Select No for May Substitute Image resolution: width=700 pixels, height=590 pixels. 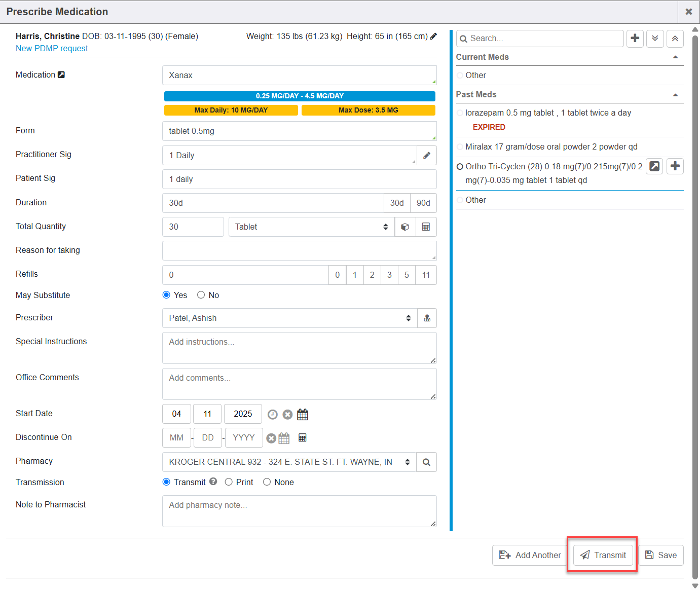click(x=201, y=295)
